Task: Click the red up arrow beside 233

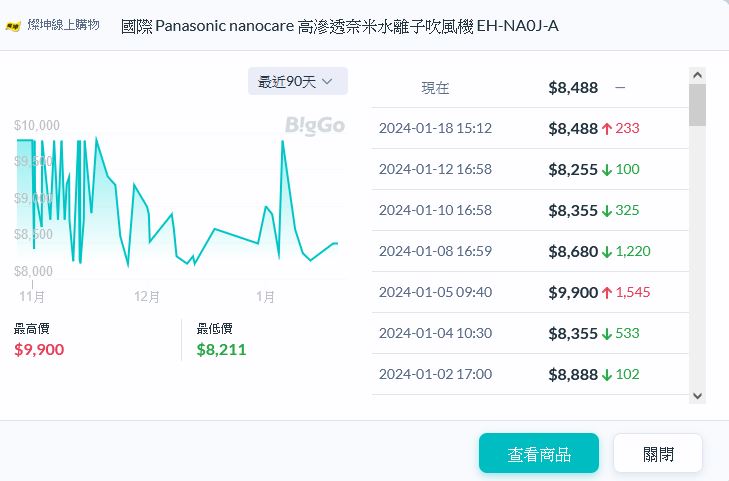Action: [607, 128]
